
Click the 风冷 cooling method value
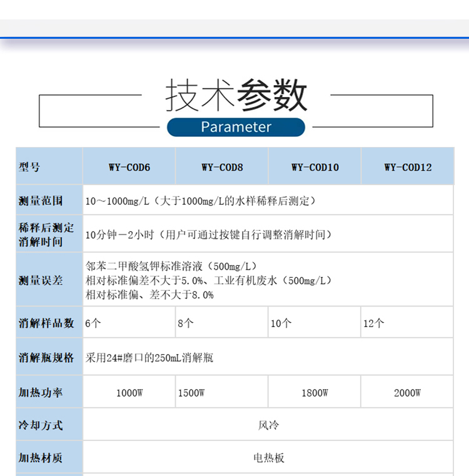[268, 425]
